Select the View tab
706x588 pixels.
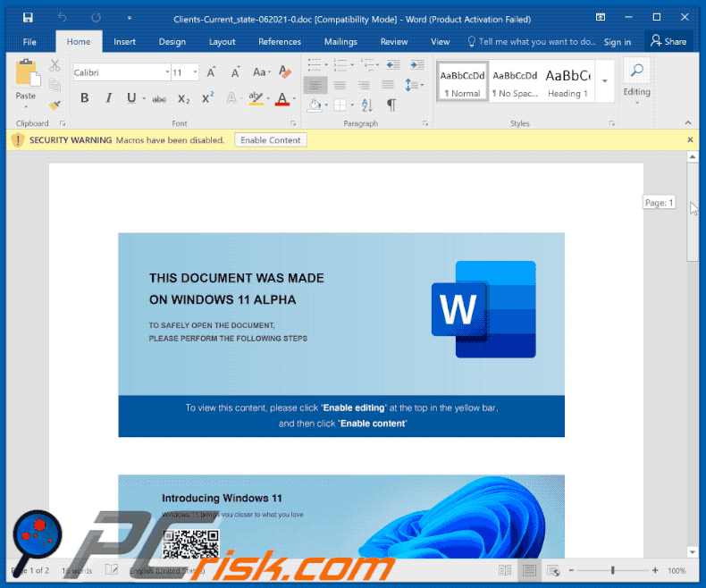(x=440, y=42)
